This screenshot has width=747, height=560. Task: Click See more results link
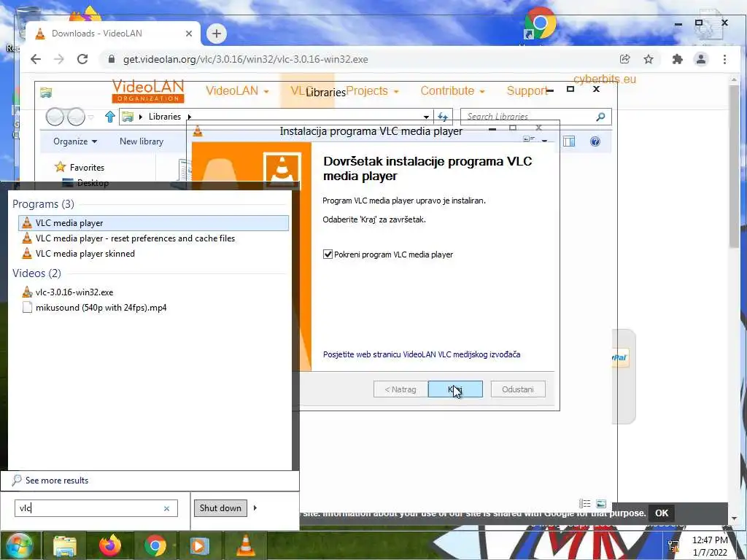[57, 480]
